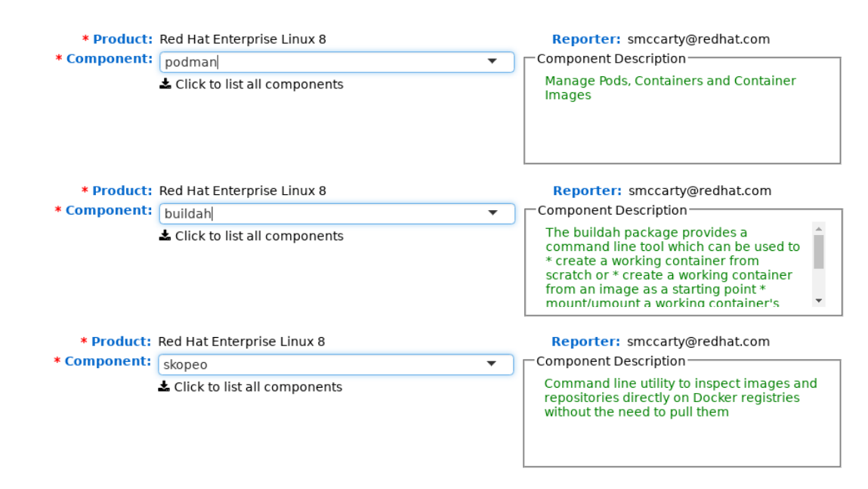The width and height of the screenshot is (868, 489).
Task: Click inside the skopeo component field
Action: [317, 365]
